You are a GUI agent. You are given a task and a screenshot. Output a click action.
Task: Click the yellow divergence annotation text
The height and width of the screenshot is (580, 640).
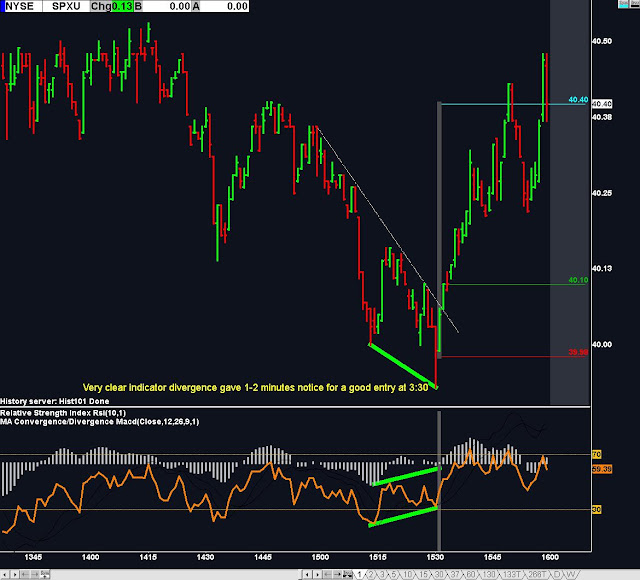[256, 387]
